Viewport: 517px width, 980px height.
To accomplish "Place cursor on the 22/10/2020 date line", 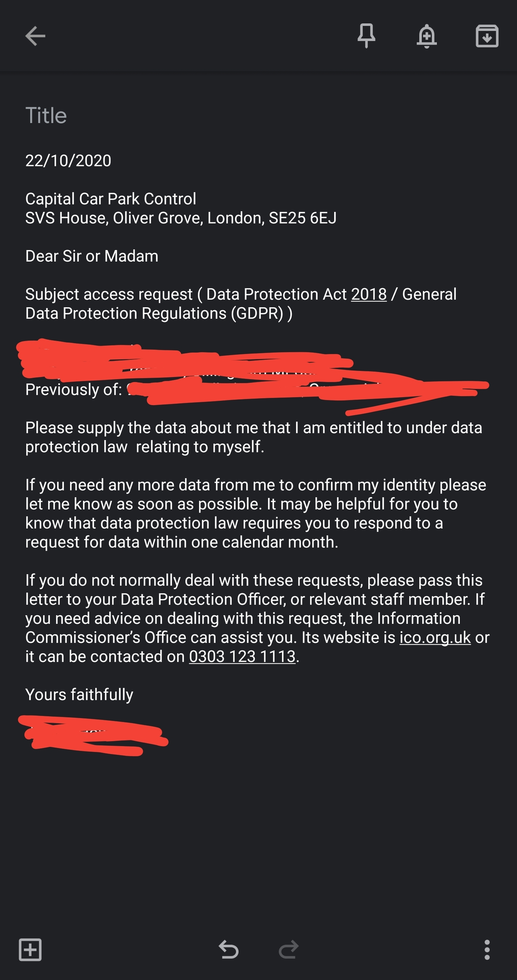I will (68, 160).
